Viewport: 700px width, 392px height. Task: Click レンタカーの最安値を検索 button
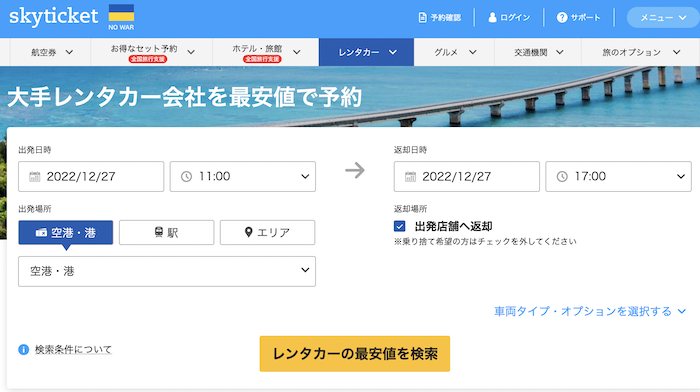click(355, 354)
